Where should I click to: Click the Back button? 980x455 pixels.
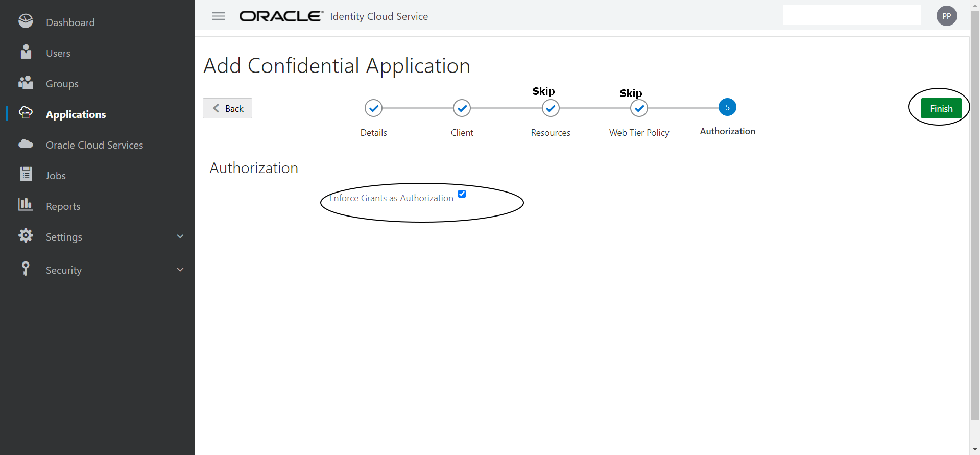pyautogui.click(x=228, y=108)
